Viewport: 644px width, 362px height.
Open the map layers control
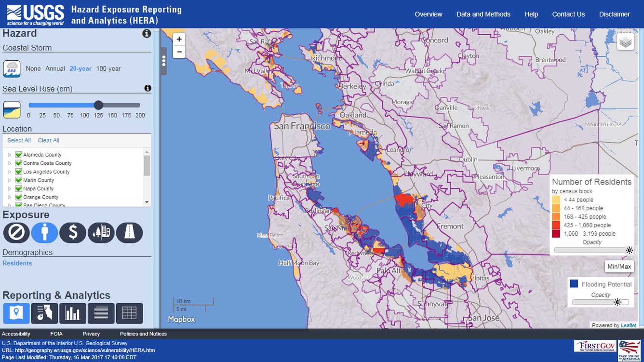click(x=625, y=42)
